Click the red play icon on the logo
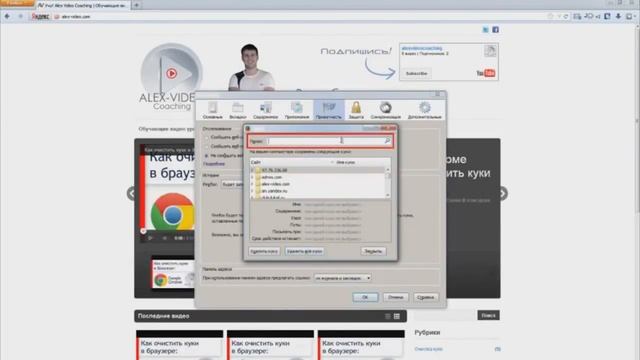This screenshot has width=640, height=360. pos(171,73)
